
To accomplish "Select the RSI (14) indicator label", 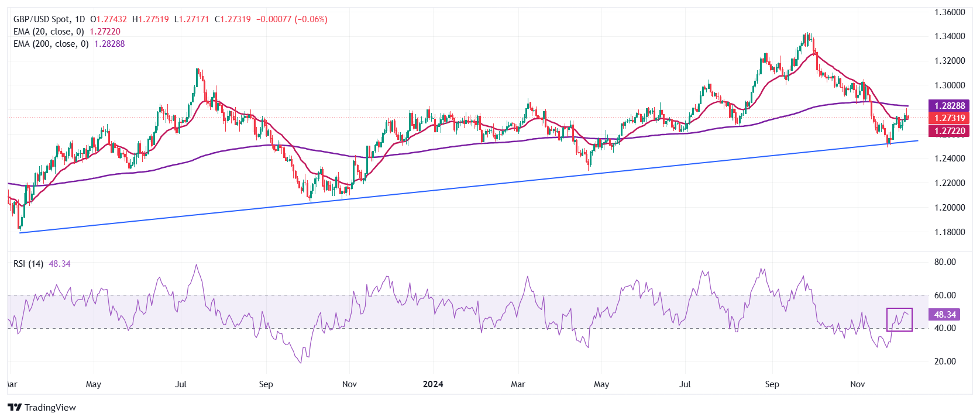I will pos(28,264).
